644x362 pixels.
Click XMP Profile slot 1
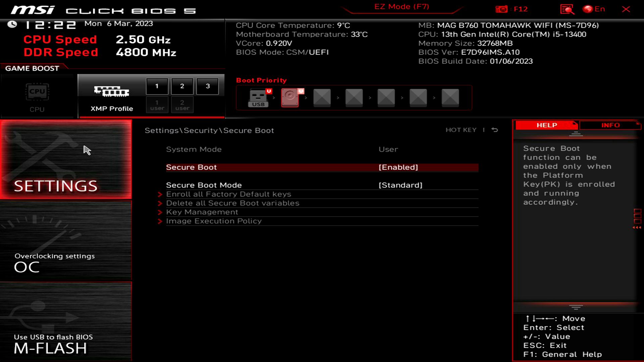157,86
